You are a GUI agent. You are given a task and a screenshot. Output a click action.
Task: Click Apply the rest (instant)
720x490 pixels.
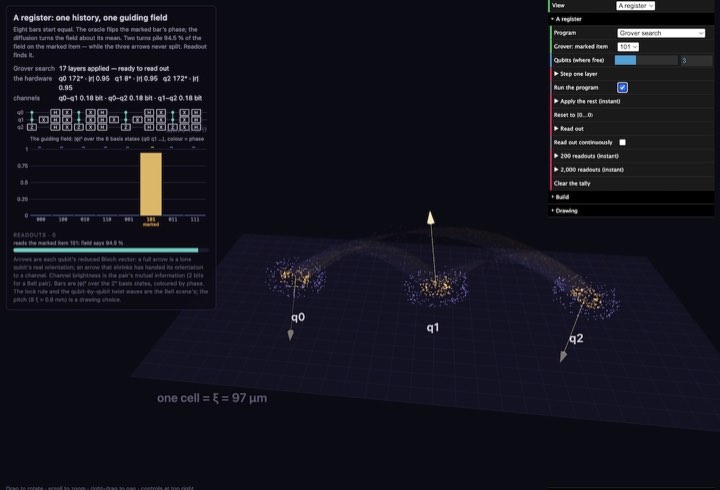tap(631, 101)
